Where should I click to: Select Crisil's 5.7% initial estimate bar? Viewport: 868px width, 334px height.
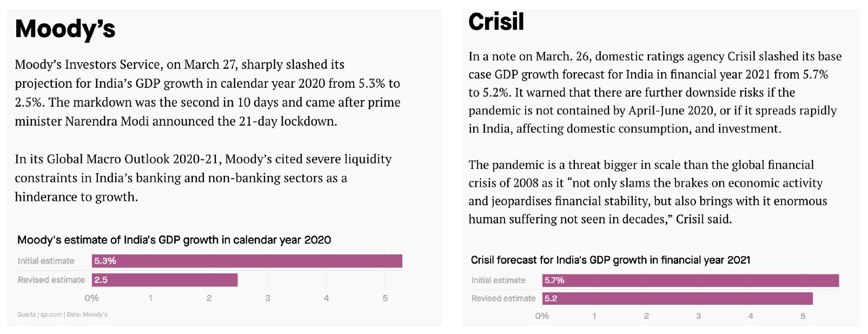[x=690, y=280]
